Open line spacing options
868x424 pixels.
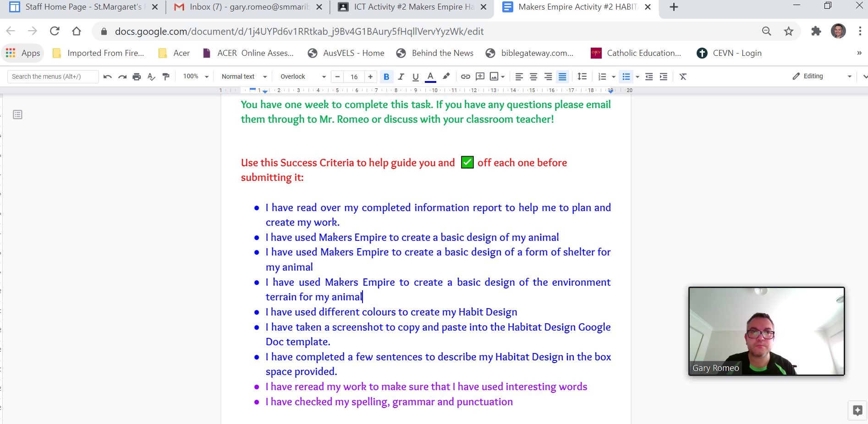pos(582,76)
